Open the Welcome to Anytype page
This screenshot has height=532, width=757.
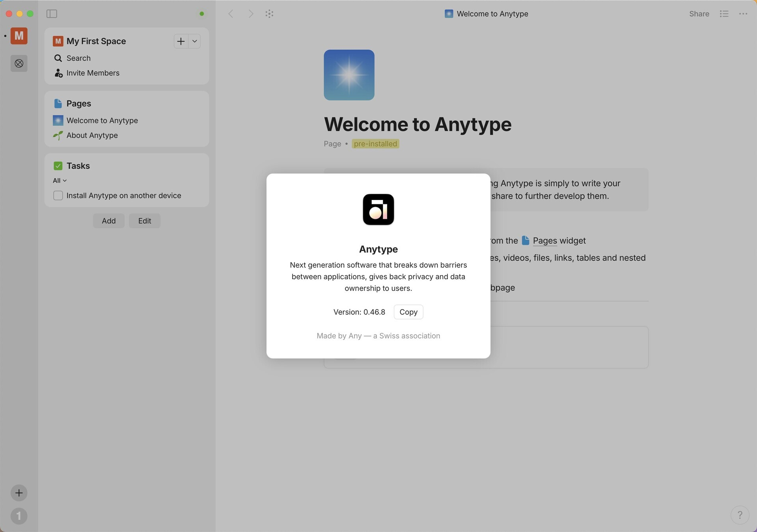(102, 120)
